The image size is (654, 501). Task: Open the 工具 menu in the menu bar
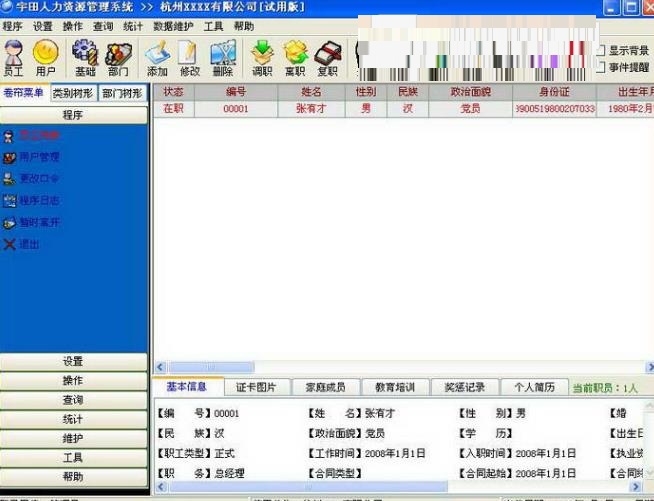pos(214,26)
